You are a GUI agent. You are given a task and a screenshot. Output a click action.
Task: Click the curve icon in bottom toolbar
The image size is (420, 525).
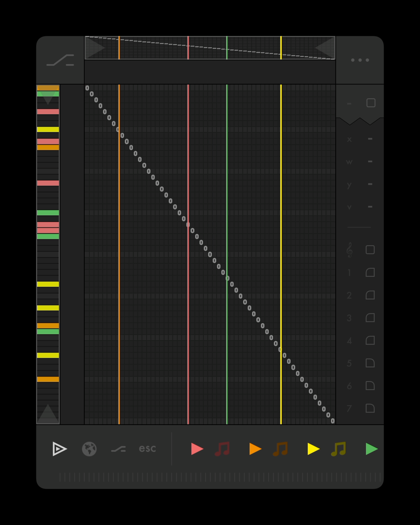pyautogui.click(x=118, y=449)
